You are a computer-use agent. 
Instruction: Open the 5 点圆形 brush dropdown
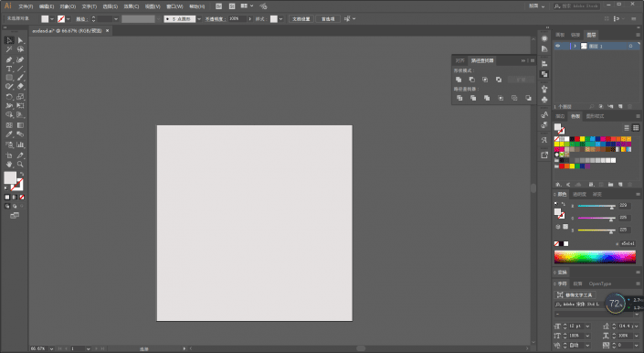pyautogui.click(x=199, y=19)
